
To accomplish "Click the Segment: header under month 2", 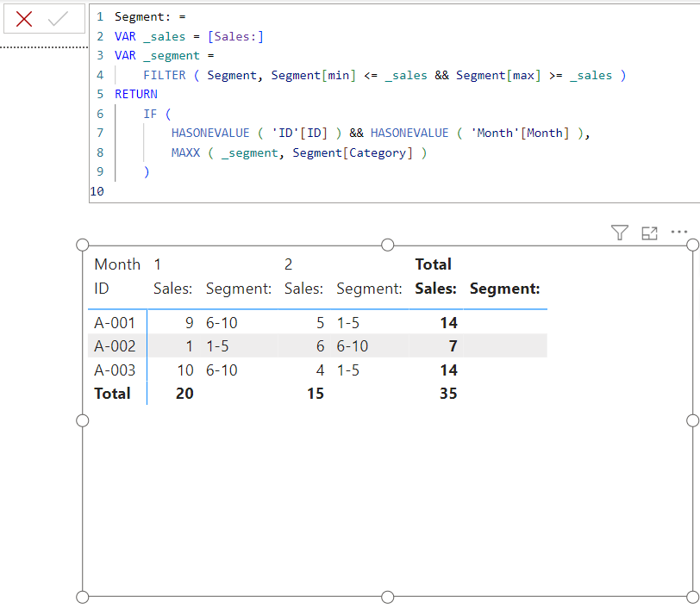I will coord(369,289).
